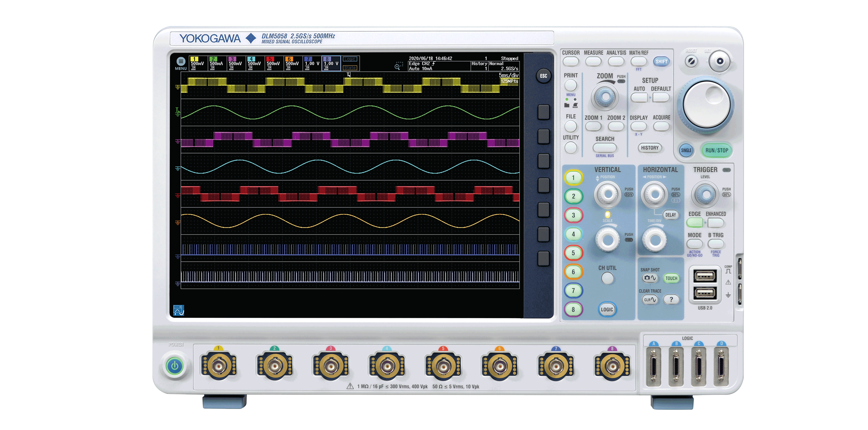Image resolution: width=868 pixels, height=430 pixels.
Task: Hit the SEARCH button
Action: [x=605, y=148]
